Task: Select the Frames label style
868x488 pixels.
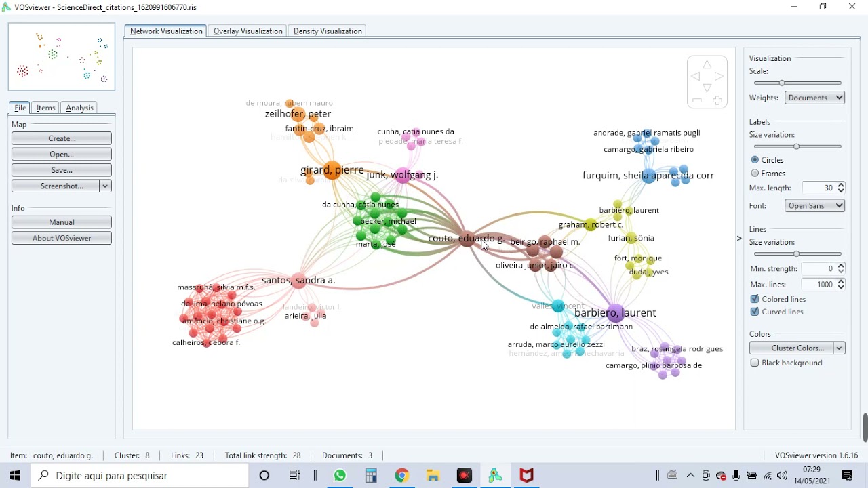Action: (x=755, y=174)
